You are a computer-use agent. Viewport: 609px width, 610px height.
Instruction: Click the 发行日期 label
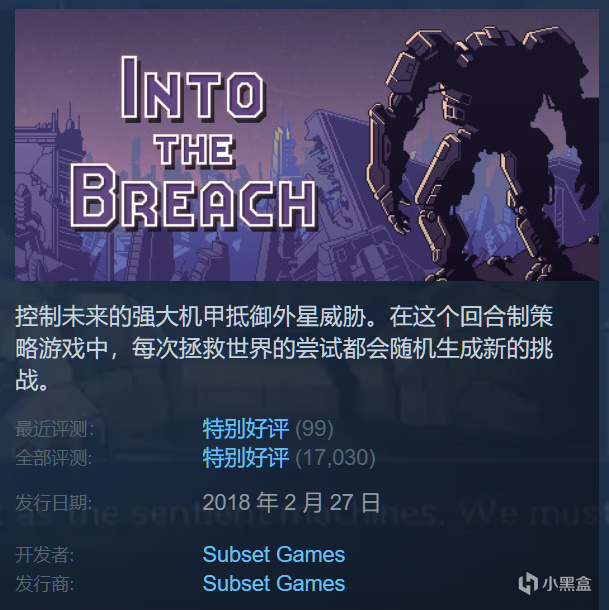(x=54, y=503)
